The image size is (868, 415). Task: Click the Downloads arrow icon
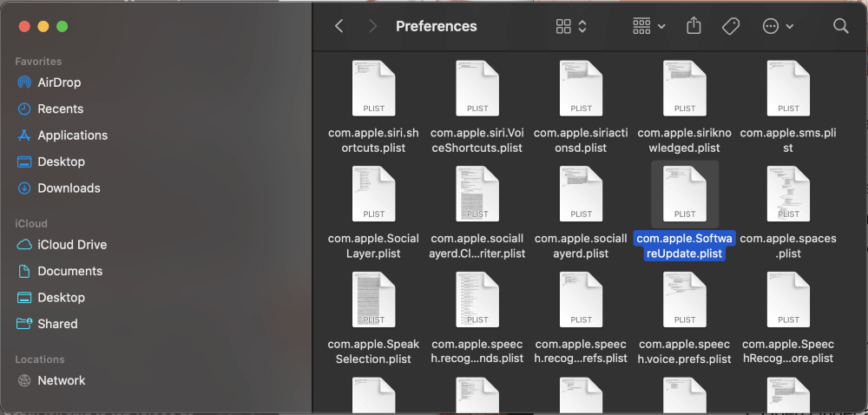(x=24, y=188)
